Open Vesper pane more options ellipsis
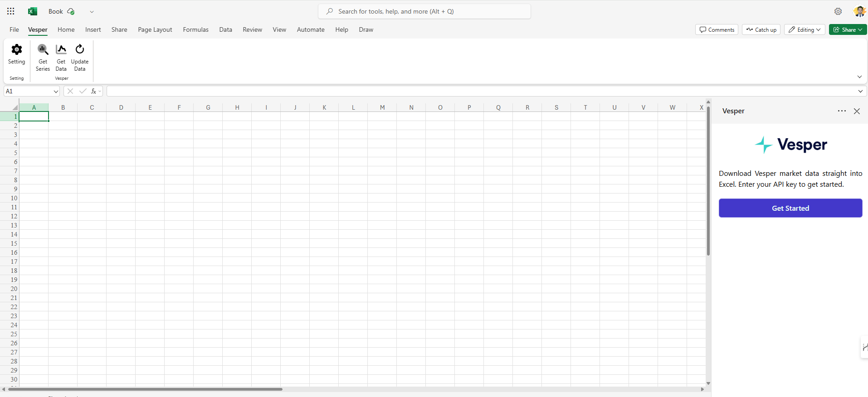Screen dimensions: 868x397 842,111
